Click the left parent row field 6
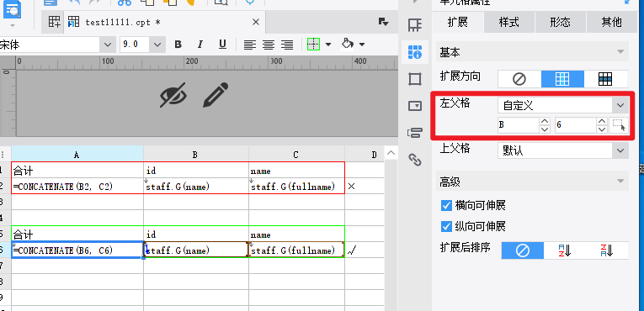The image size is (644, 311). tap(576, 124)
